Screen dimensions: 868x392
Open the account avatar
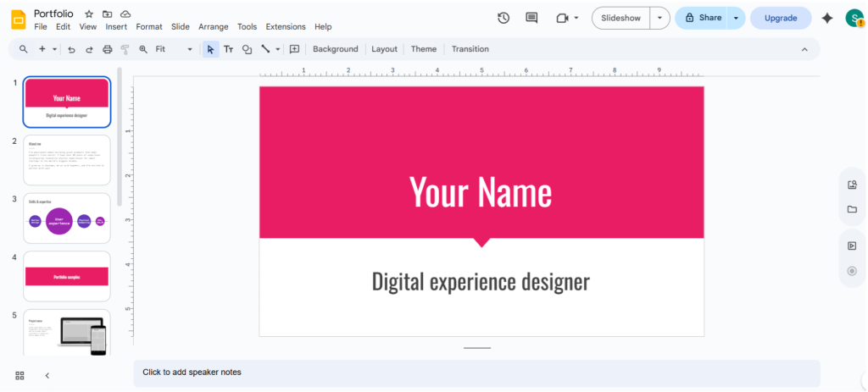coord(854,19)
